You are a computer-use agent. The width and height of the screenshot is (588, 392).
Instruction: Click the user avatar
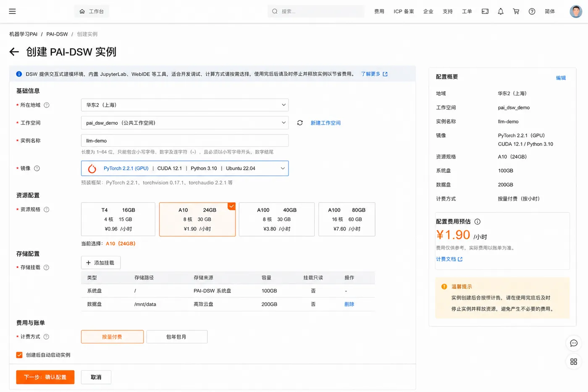[576, 11]
